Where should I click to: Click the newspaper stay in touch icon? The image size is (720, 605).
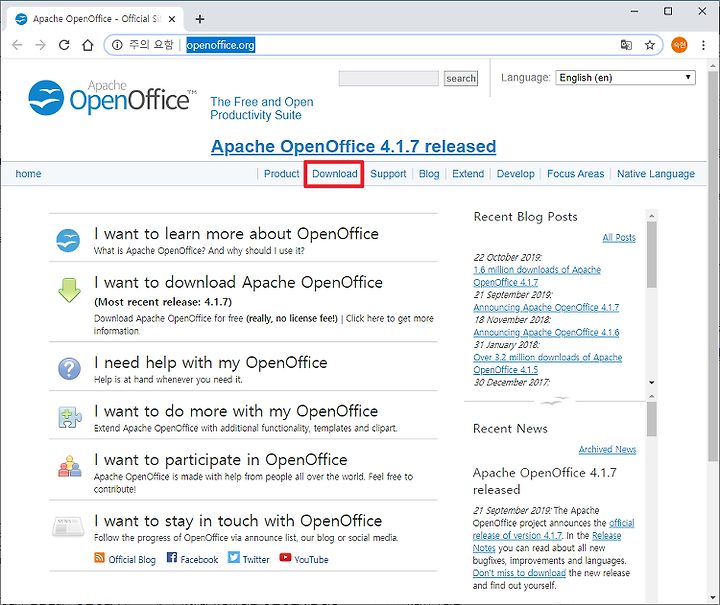(x=68, y=526)
